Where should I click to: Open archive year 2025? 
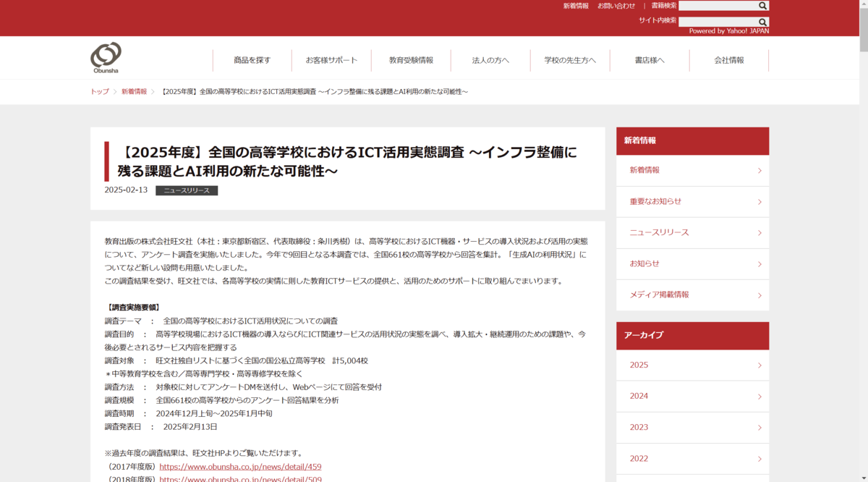coord(692,365)
